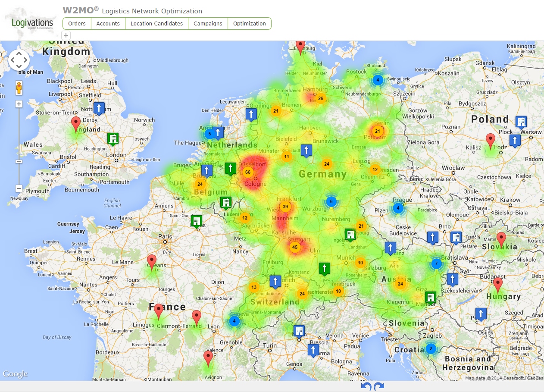This screenshot has width=544, height=392.
Task: Click the green arrow marker west of Düsseldorf
Action: point(231,169)
